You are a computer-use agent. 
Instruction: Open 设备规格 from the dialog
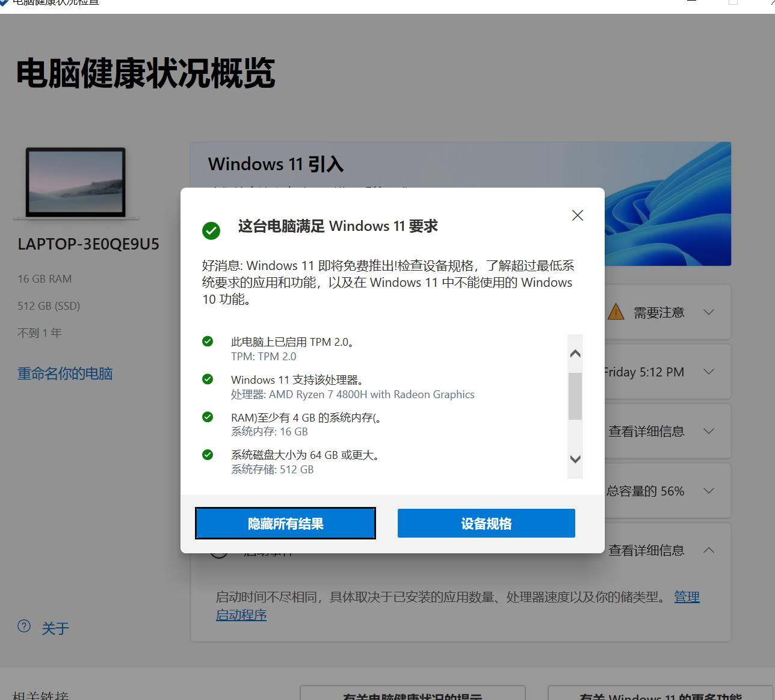486,523
